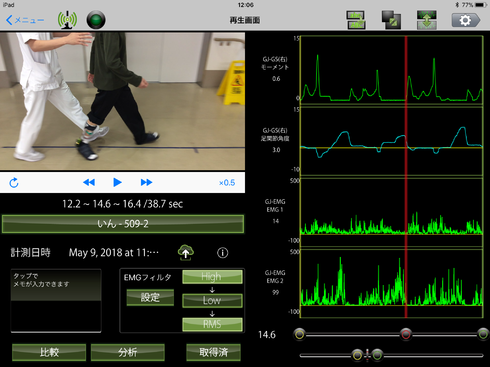
Task: Tap the 12:06 clock in status bar
Action: [246, 5]
